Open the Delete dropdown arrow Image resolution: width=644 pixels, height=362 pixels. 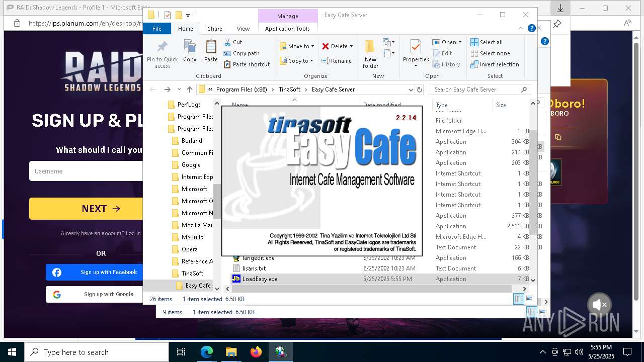tap(351, 46)
